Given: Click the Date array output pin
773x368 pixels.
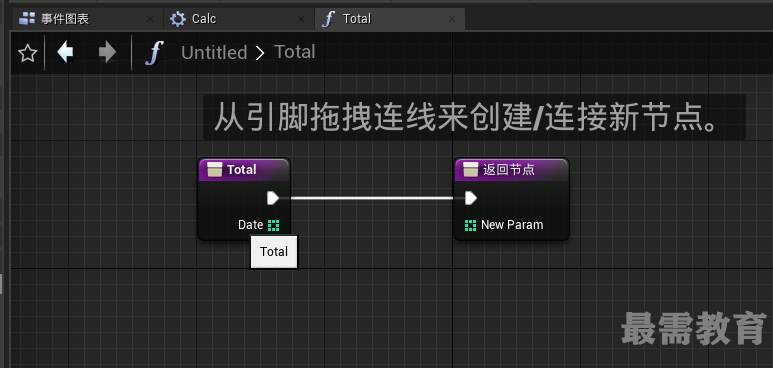Looking at the screenshot, I should (x=274, y=225).
